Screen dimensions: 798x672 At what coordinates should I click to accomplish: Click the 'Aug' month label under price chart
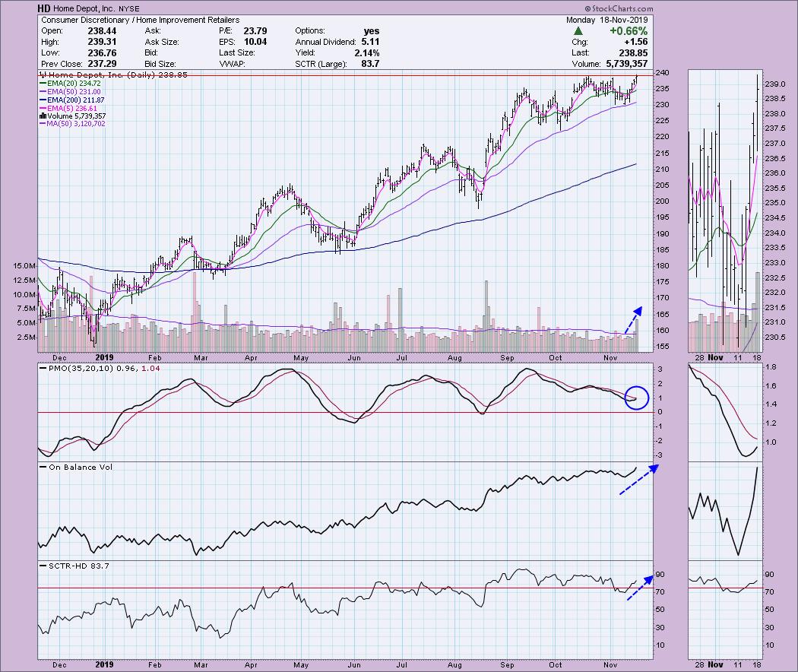[454, 358]
